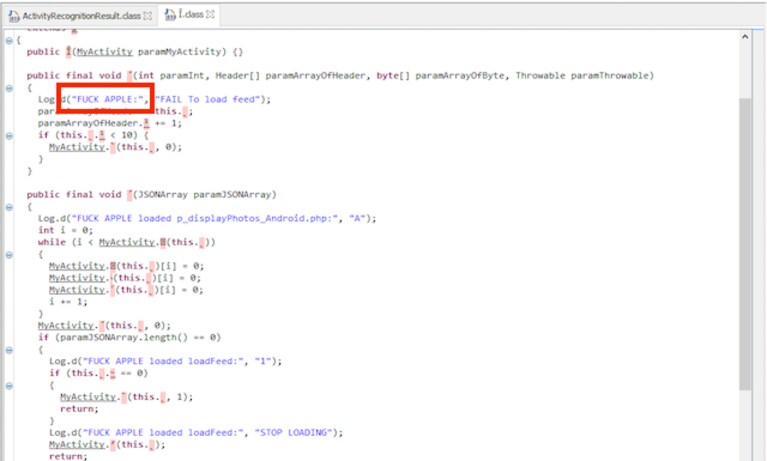This screenshot has height=461, width=767.
Task: Collapse the fold marker beside the "FAIL To load feed" method
Action: pos(9,88)
